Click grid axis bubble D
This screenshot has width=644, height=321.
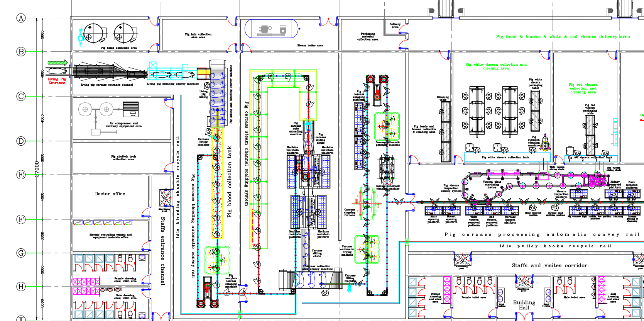coord(21,141)
